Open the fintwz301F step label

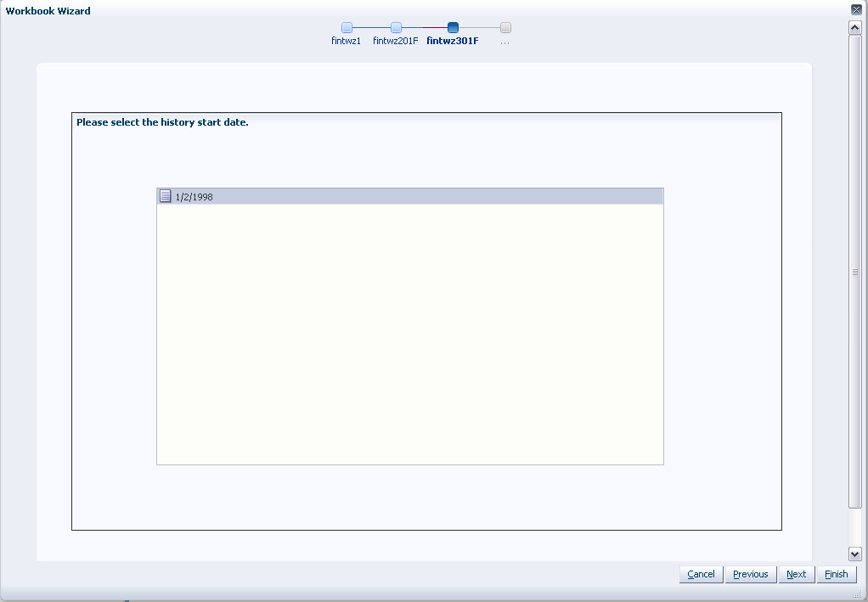point(453,41)
